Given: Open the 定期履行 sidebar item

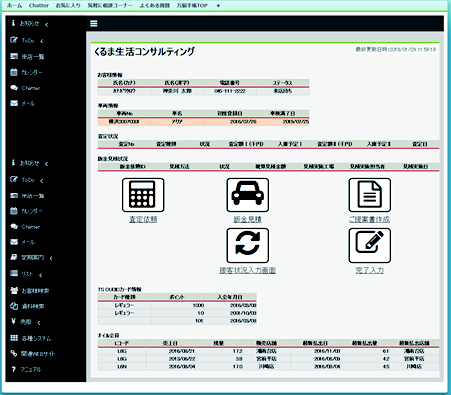Looking at the screenshot, I should tap(27, 257).
